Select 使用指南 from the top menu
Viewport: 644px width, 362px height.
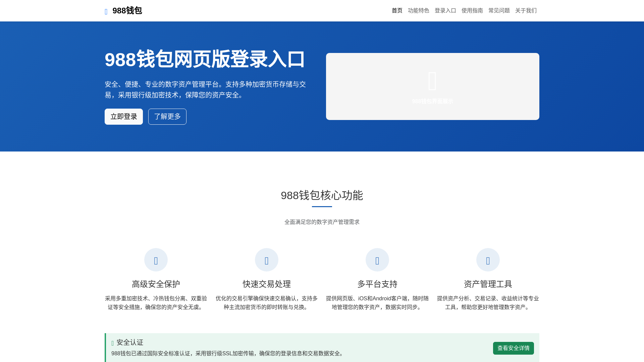[472, 11]
